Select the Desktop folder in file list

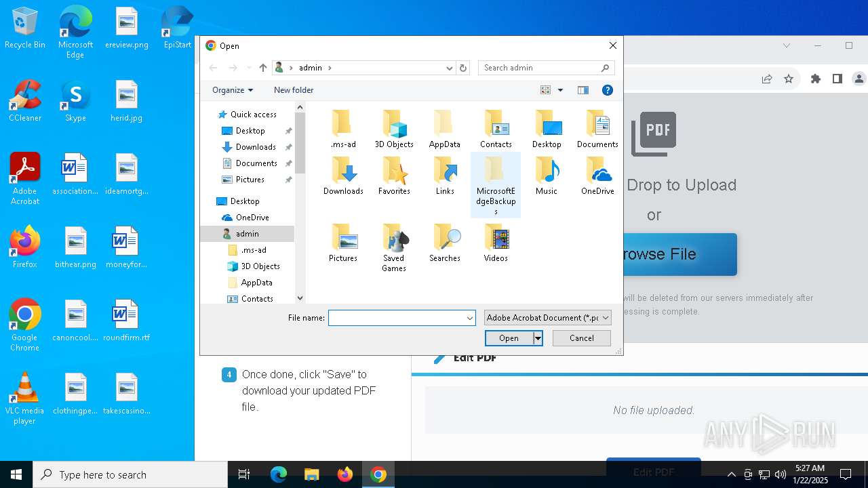[x=547, y=129]
